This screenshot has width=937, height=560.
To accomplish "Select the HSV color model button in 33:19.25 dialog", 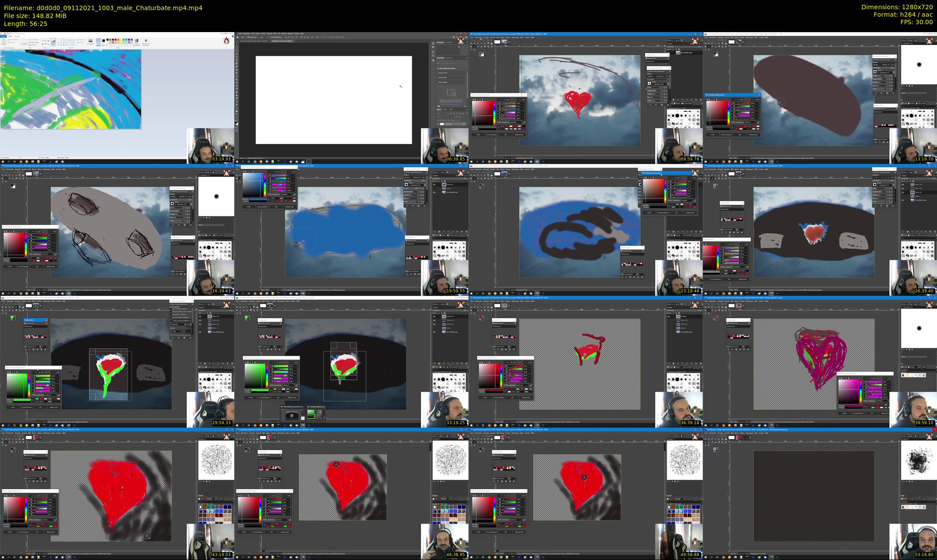I will [296, 363].
